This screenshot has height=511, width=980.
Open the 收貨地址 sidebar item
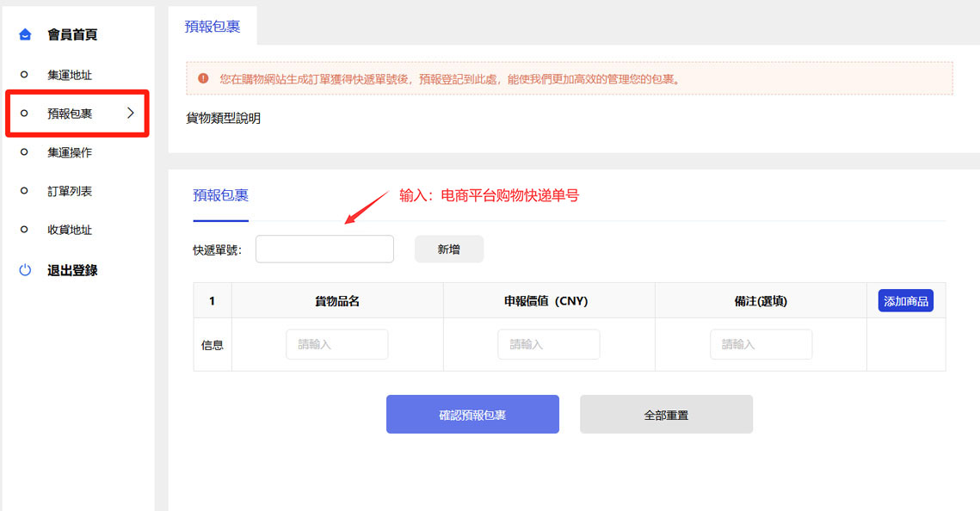tap(70, 230)
